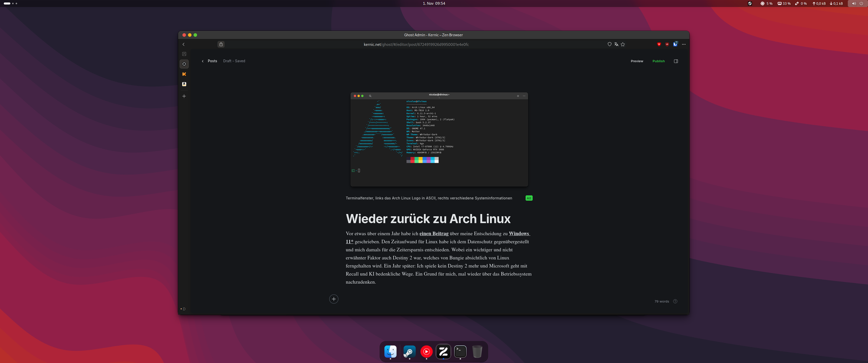Click the green Publish button
Image resolution: width=868 pixels, height=363 pixels.
click(x=658, y=61)
